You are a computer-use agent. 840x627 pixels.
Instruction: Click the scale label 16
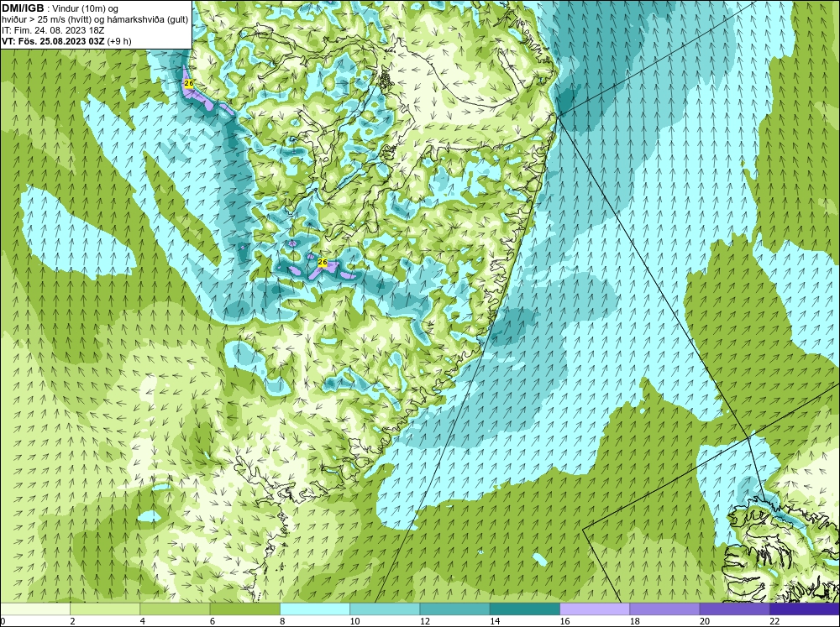[564, 621]
